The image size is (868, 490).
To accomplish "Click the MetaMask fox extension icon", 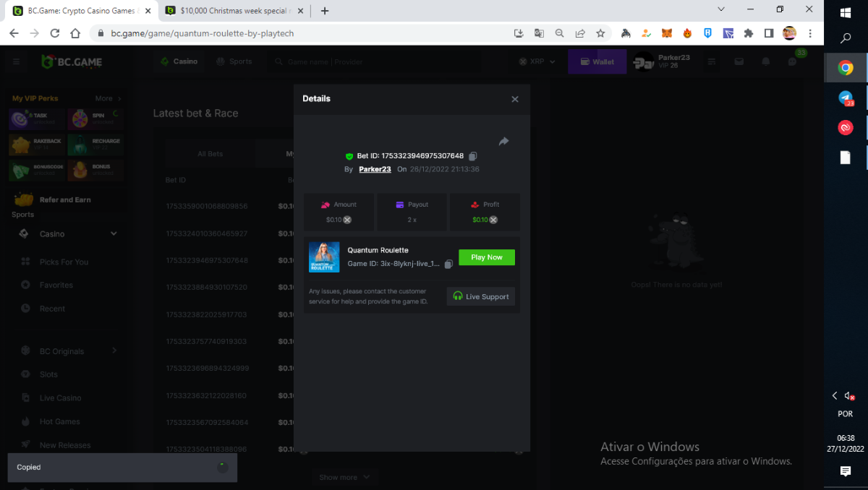I will [668, 33].
